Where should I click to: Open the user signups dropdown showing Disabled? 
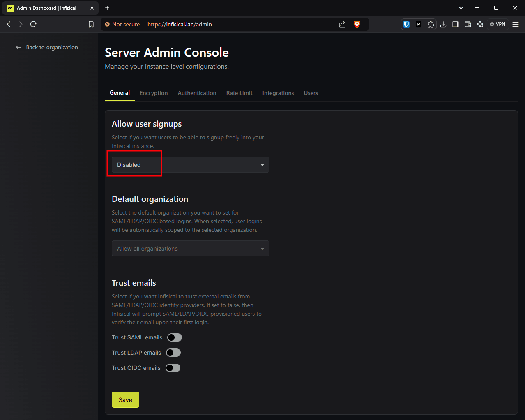point(190,164)
